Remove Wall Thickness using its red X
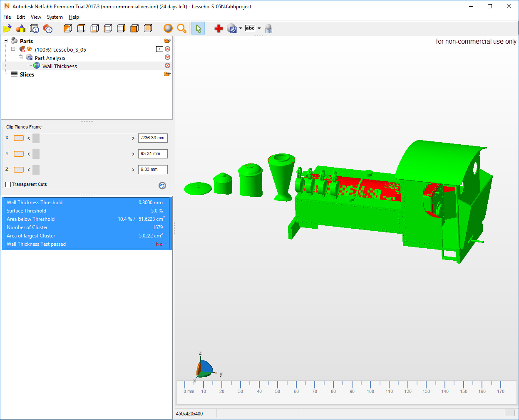This screenshot has height=420, width=519. pyautogui.click(x=167, y=66)
